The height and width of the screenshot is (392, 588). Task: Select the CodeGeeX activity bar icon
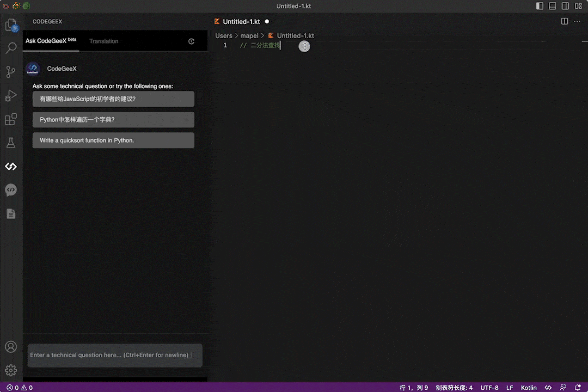[11, 166]
